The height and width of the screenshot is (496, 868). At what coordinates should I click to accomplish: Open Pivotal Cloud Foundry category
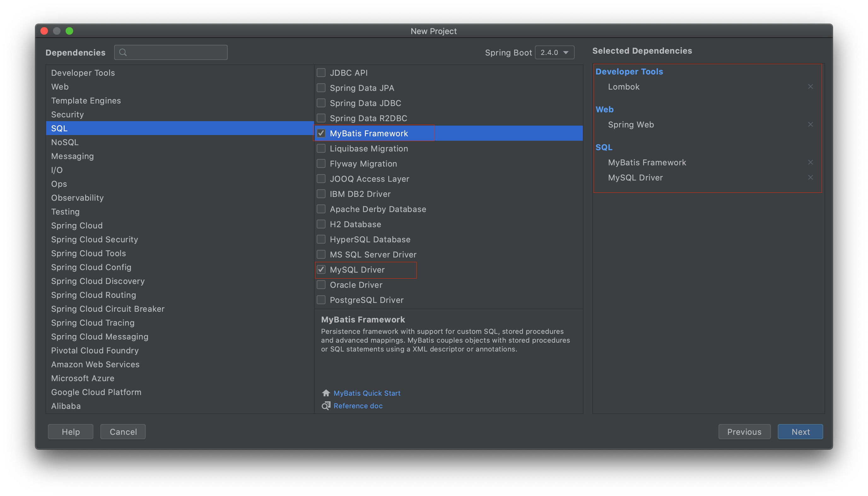tap(180, 351)
